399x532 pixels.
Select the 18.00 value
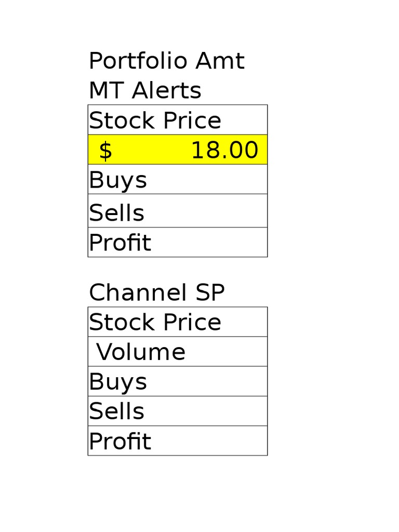[x=224, y=151]
